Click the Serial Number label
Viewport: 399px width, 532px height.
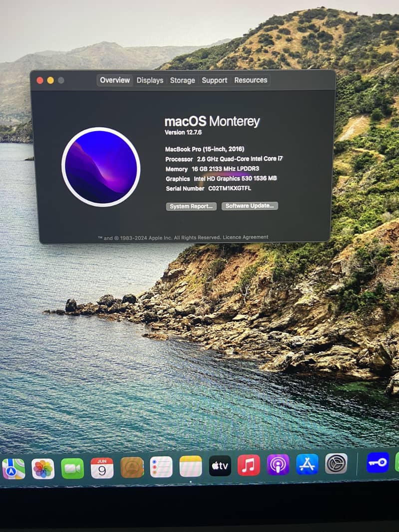[185, 188]
